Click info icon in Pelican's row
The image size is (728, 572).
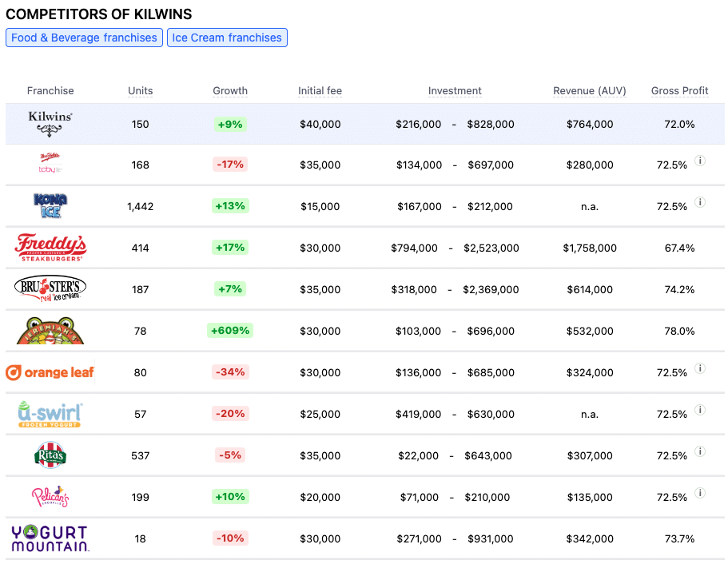(700, 493)
